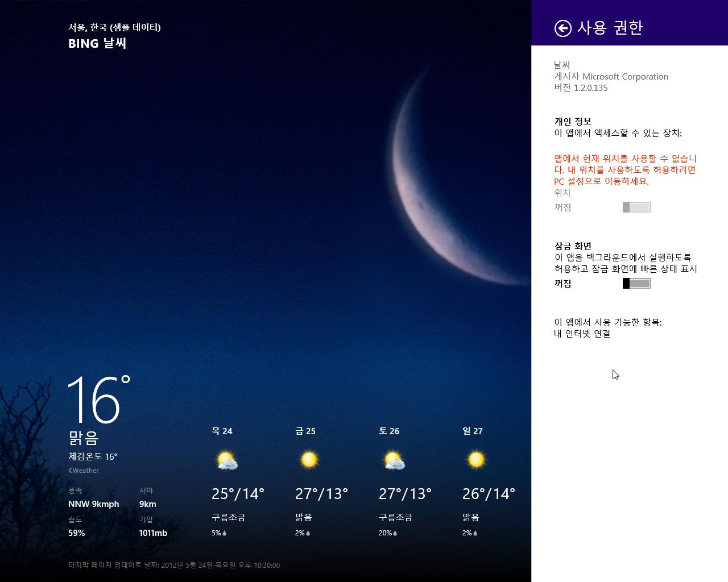This screenshot has width=728, height=582.
Task: Click the 사용 권한 panel heading
Action: pyautogui.click(x=610, y=28)
